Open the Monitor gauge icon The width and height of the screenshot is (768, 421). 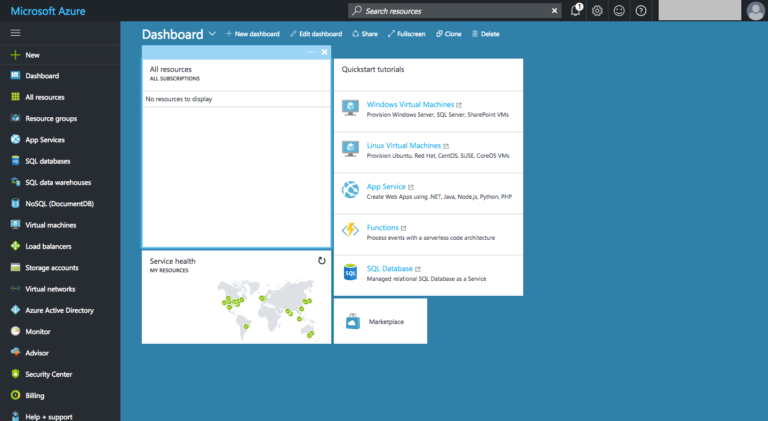(x=16, y=331)
